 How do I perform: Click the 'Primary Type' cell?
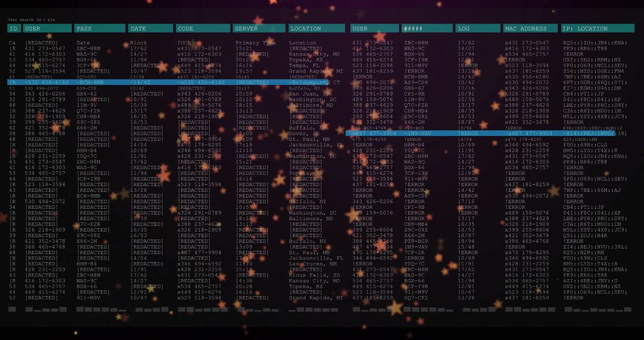coord(256,43)
